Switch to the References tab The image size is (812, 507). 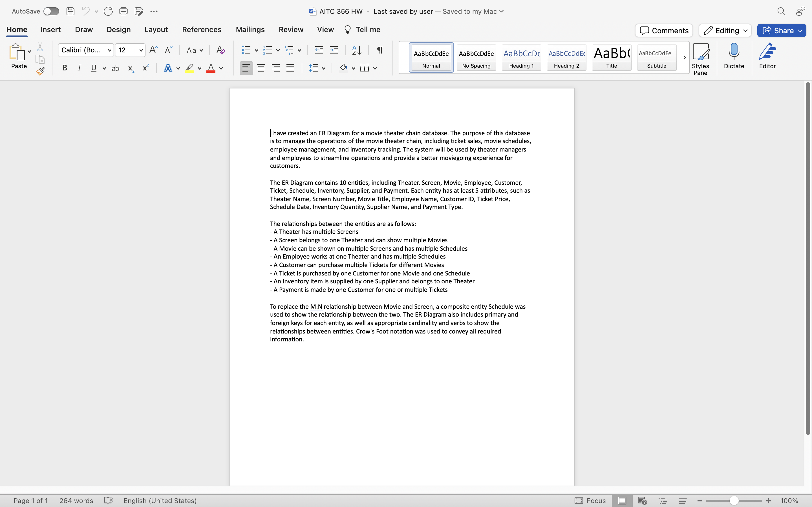click(202, 30)
